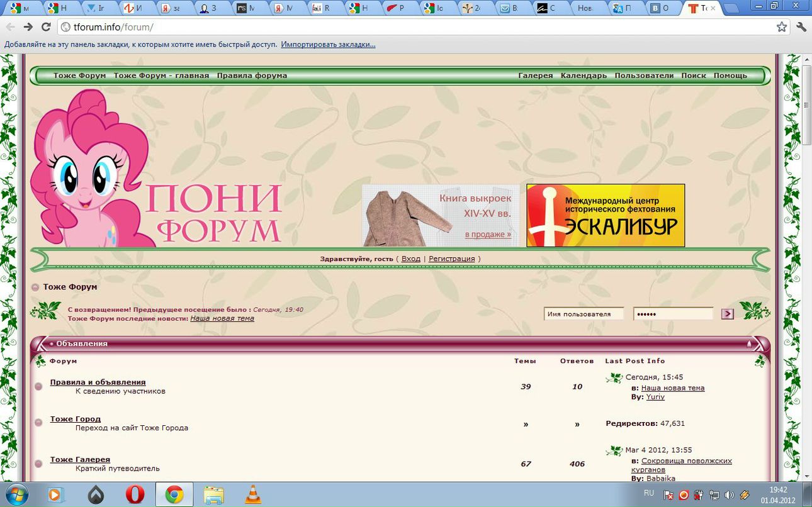Open the Календарь menu item
The height and width of the screenshot is (507, 812).
(x=584, y=75)
